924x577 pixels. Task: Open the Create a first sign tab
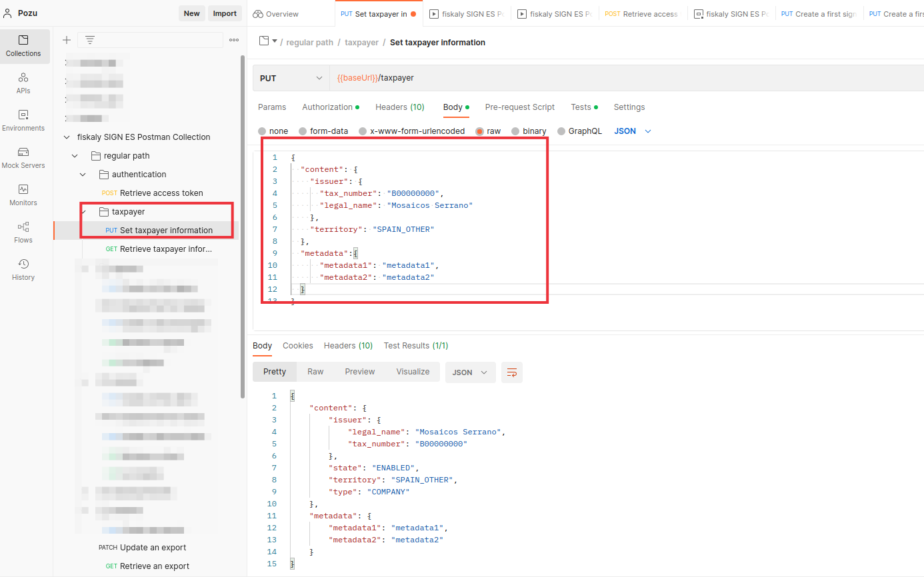point(819,14)
